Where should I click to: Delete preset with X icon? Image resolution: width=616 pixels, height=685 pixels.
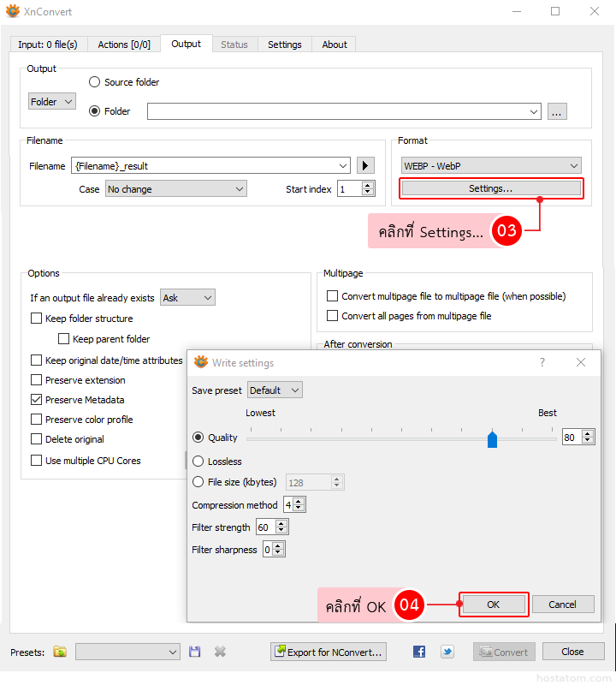pos(220,652)
